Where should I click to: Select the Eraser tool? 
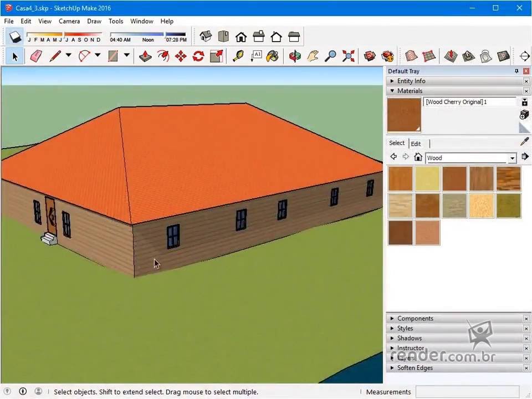36,56
